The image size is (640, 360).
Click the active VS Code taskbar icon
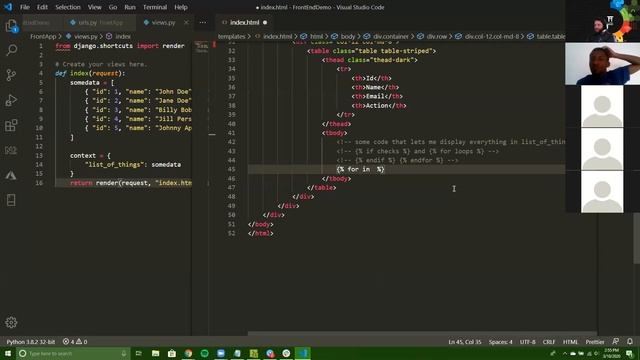point(303,353)
